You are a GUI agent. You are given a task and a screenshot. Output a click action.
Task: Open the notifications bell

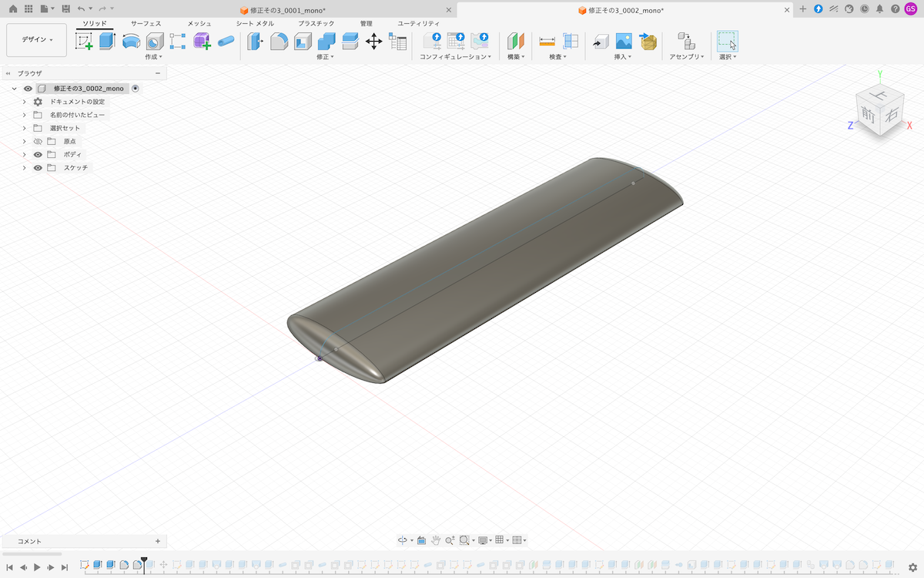tap(879, 9)
